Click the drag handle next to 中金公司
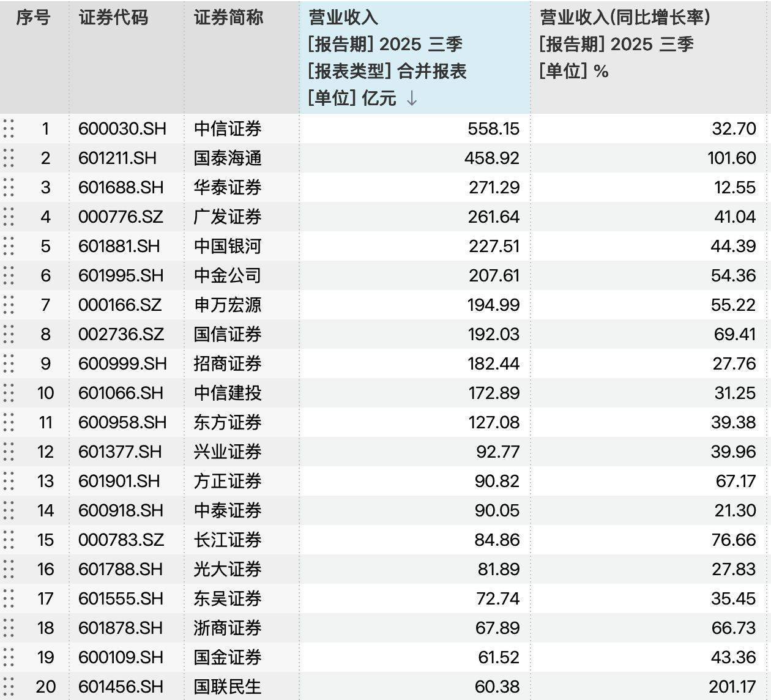 click(x=9, y=276)
